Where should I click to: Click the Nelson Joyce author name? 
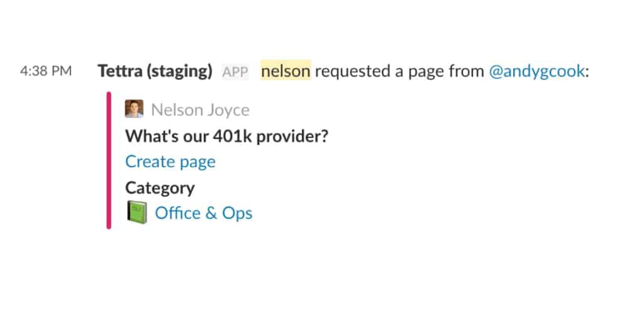click(x=200, y=110)
